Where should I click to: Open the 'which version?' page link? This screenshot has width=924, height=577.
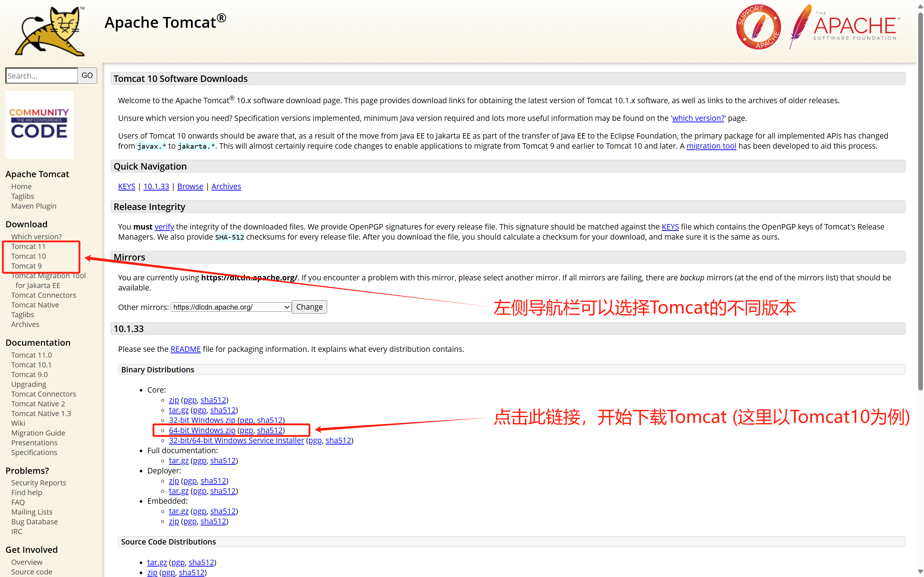point(698,118)
